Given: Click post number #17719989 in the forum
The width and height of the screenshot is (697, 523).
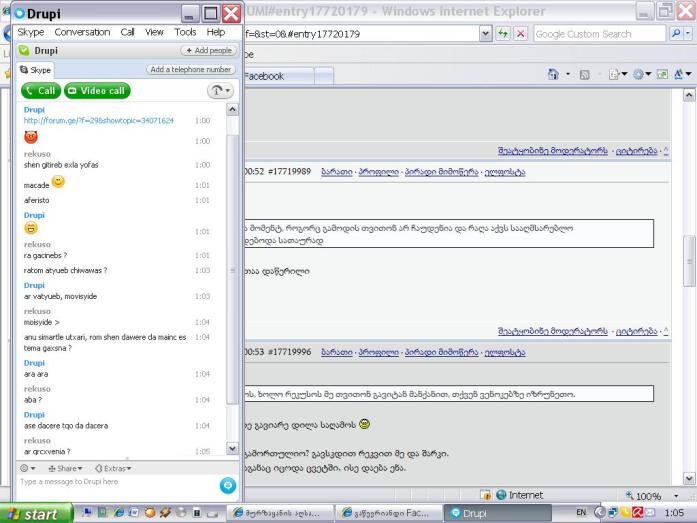Looking at the screenshot, I should [x=289, y=172].
